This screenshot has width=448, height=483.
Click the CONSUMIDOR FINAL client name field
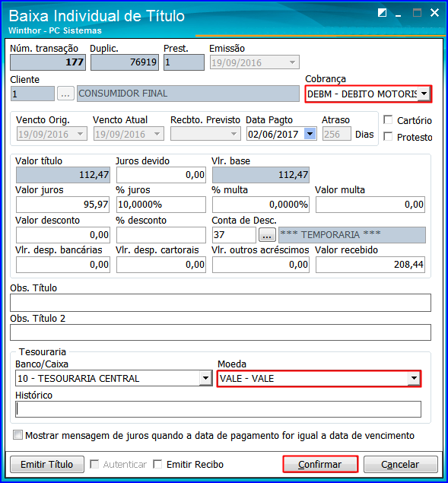coord(188,94)
